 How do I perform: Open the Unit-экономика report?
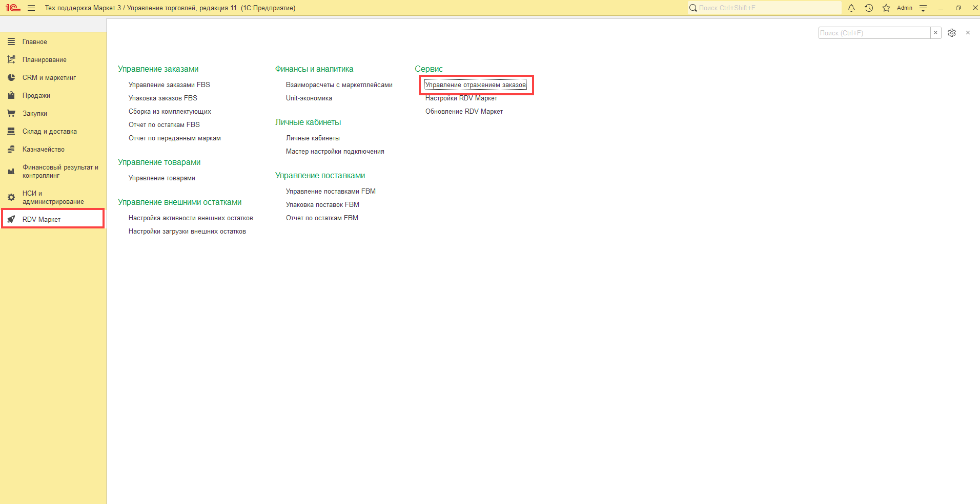tap(309, 98)
